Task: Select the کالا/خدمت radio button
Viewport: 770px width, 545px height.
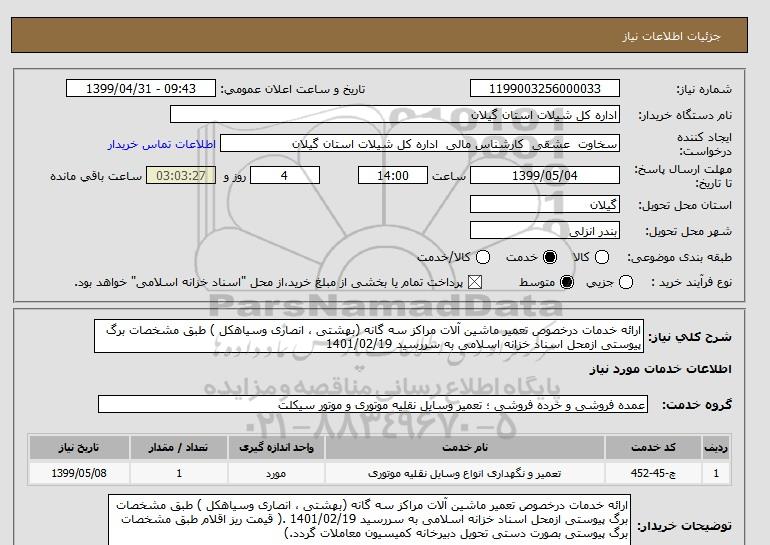Action: click(x=483, y=257)
